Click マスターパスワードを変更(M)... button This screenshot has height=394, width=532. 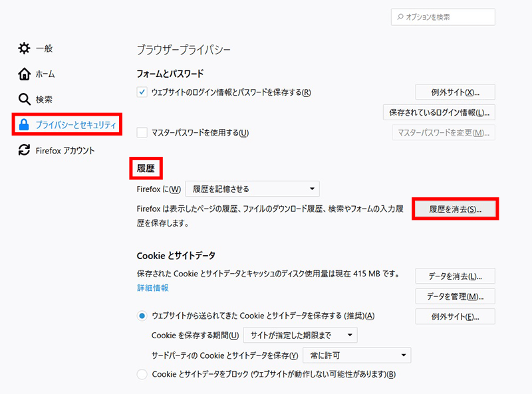[444, 133]
